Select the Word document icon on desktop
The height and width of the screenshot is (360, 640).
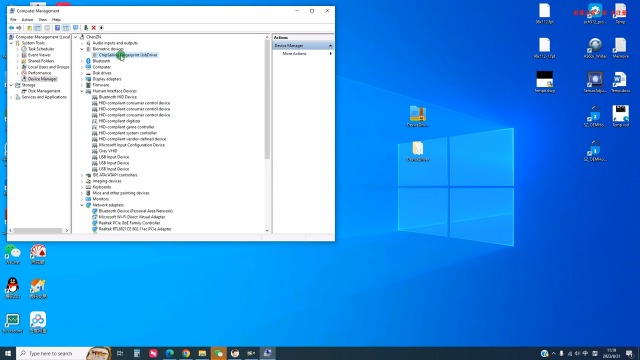click(x=620, y=82)
